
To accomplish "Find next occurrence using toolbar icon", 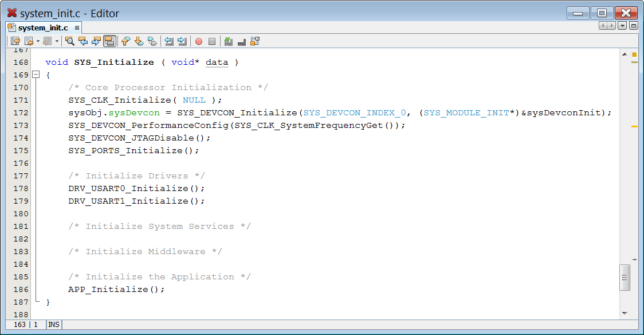I will [x=96, y=41].
